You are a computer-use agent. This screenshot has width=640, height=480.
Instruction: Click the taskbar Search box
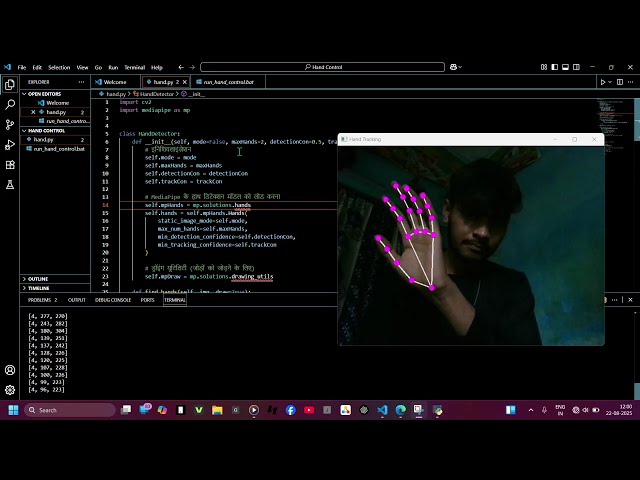(x=69, y=410)
